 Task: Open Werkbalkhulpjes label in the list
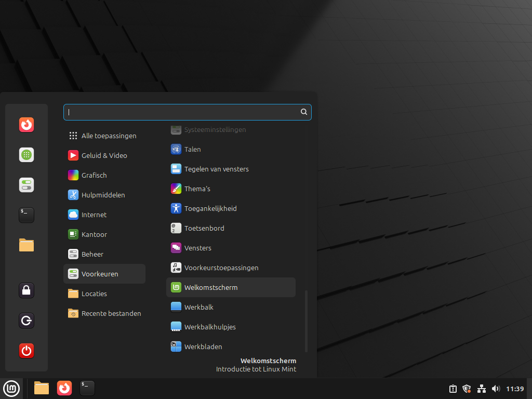210,327
